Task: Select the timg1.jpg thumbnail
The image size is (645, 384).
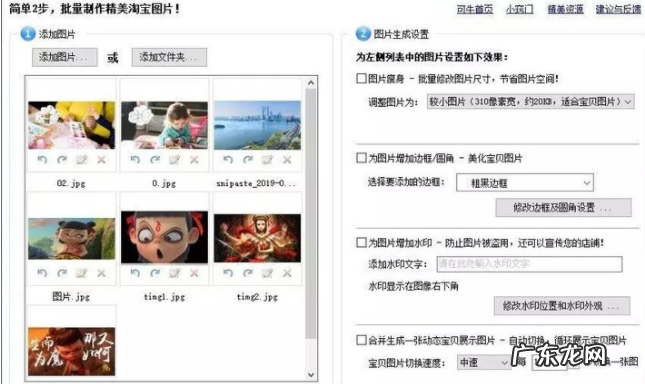Action: point(165,237)
